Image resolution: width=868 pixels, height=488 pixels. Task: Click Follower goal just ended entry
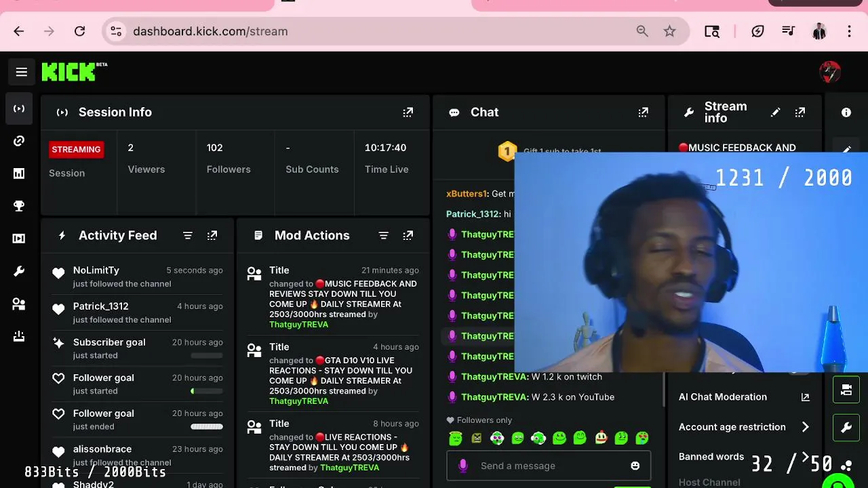tap(138, 420)
